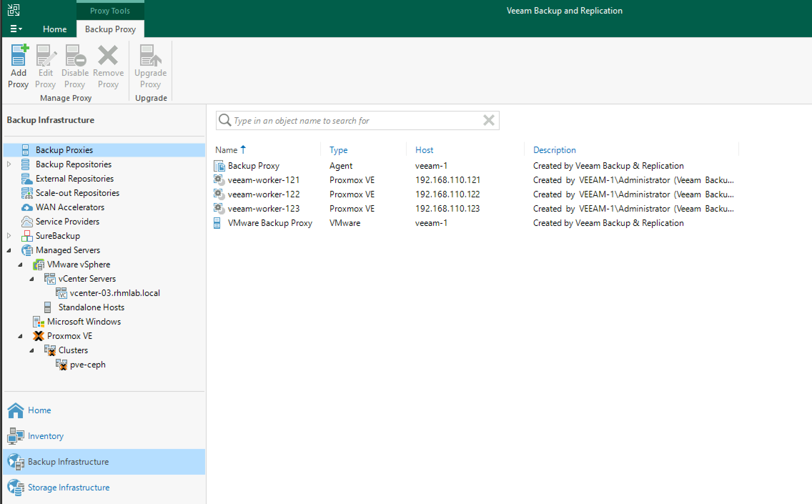Select the External Repositories tree label

[75, 179]
